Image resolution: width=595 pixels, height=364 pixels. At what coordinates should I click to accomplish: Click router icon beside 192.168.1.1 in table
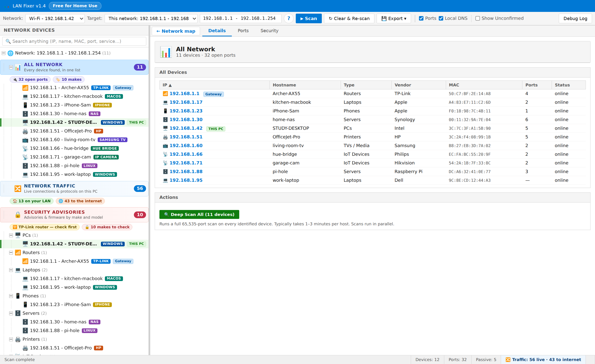pos(165,94)
